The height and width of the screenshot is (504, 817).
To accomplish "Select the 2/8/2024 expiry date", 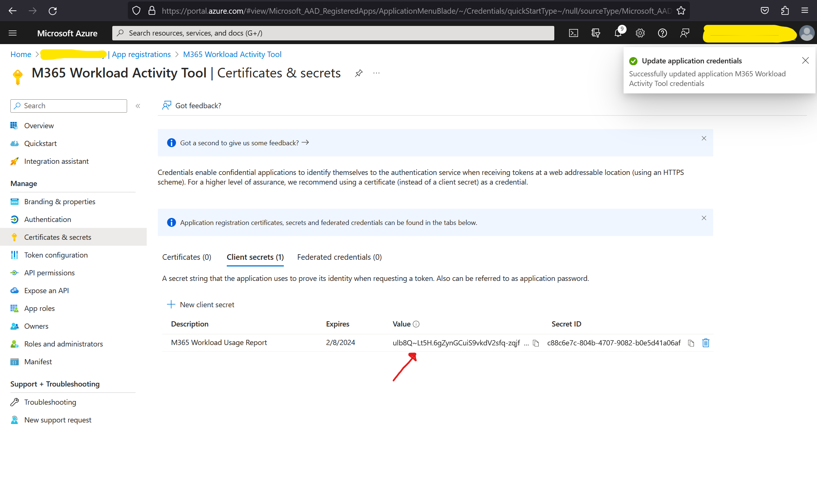I will 341,343.
